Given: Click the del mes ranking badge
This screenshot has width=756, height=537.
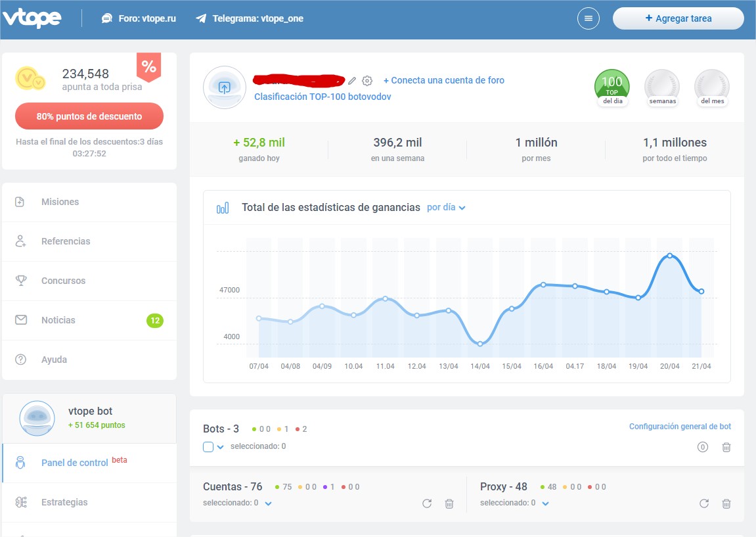Looking at the screenshot, I should (x=712, y=87).
